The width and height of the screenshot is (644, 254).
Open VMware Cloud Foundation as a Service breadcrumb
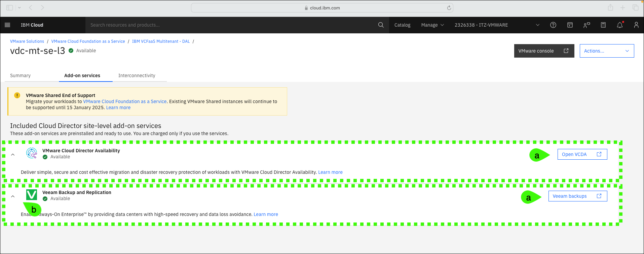click(x=88, y=41)
